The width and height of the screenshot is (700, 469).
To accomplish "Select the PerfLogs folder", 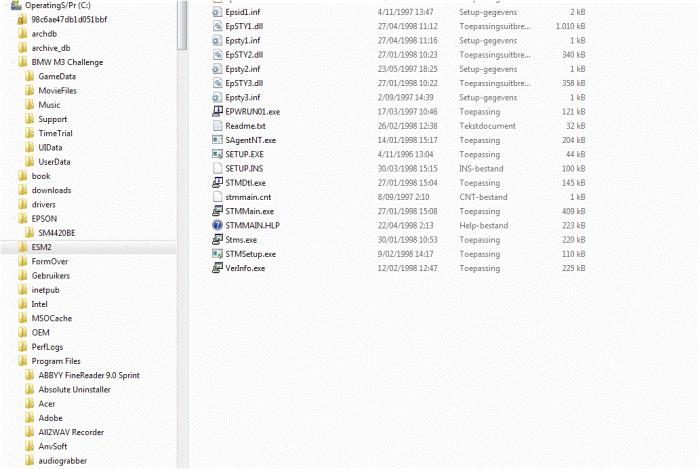I will [x=47, y=347].
